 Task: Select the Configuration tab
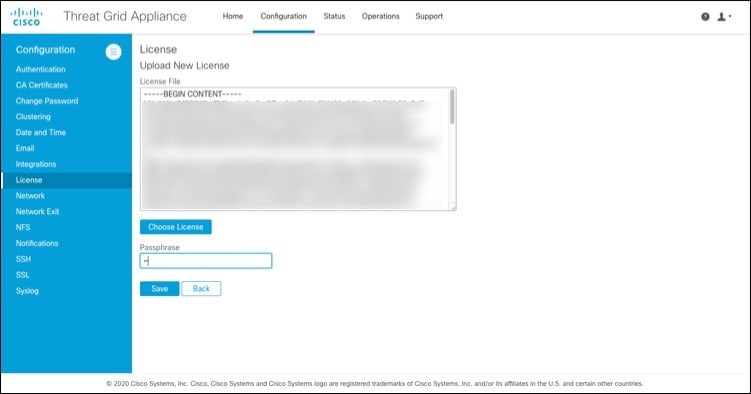coord(284,16)
